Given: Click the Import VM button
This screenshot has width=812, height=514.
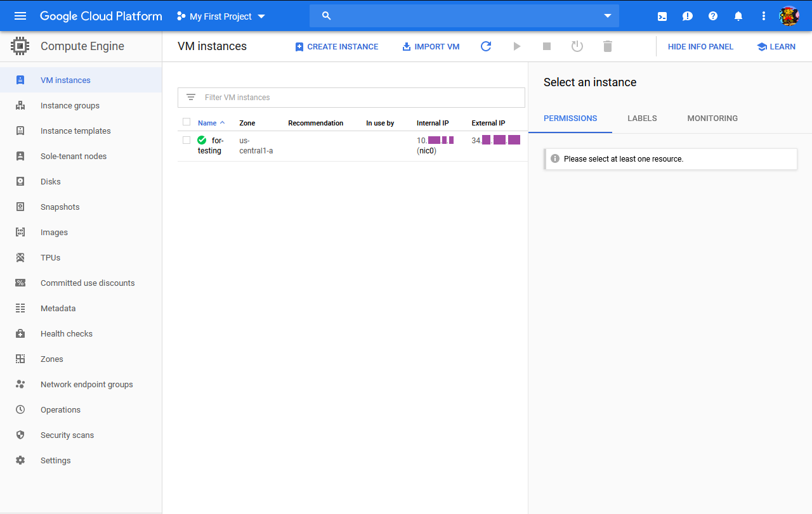Looking at the screenshot, I should pos(431,47).
